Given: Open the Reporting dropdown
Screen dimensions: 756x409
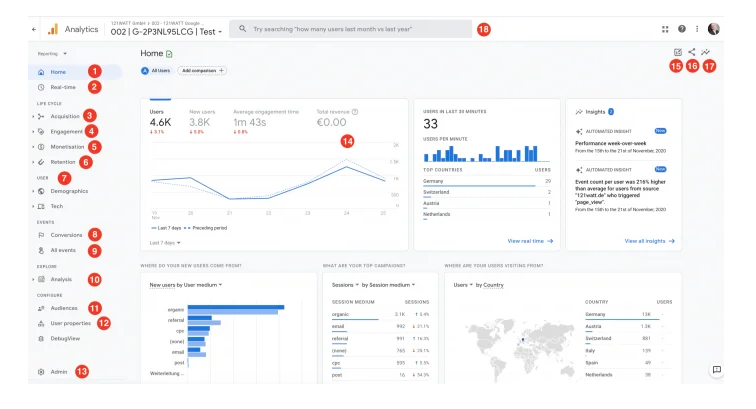Looking at the screenshot, I should coord(52,52).
